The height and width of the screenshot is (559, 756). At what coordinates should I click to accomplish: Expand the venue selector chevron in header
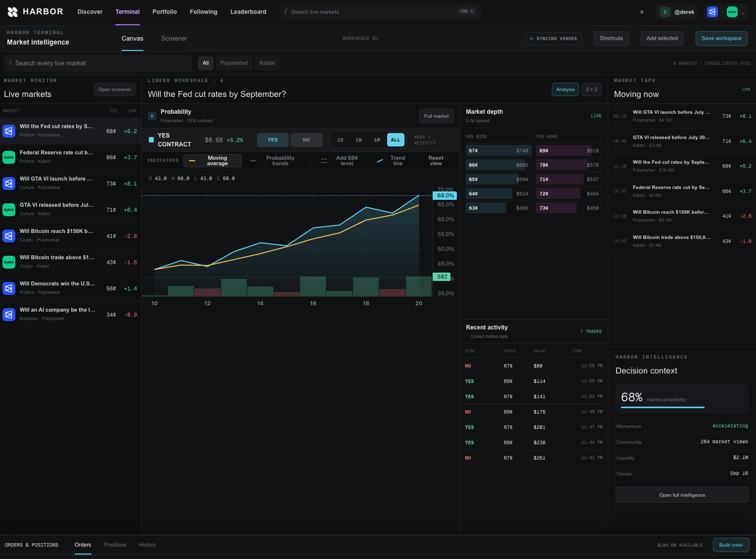coord(743,12)
